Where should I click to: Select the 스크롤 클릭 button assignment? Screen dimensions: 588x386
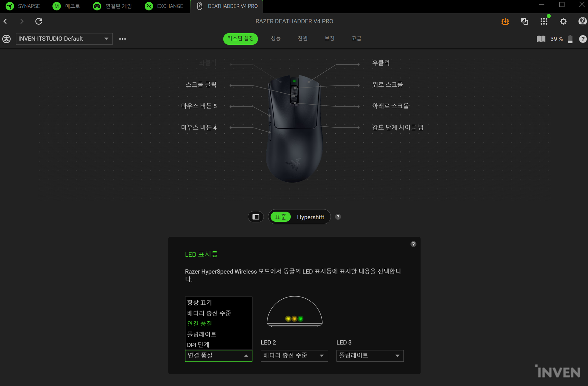click(201, 85)
